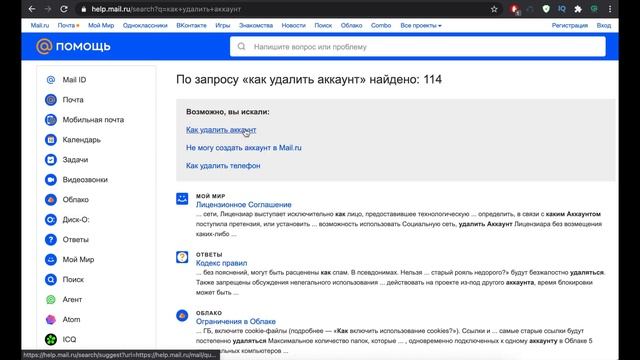The image size is (640, 360).
Task: Click the search magnifier icon in help field
Action: 241,47
